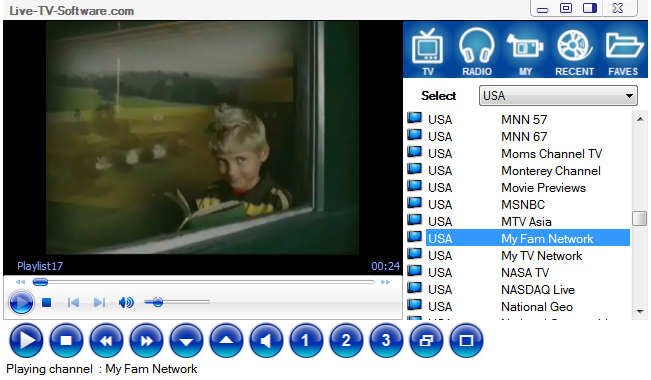Click the round down-arrow channel button
This screenshot has width=651, height=380.
click(x=186, y=341)
